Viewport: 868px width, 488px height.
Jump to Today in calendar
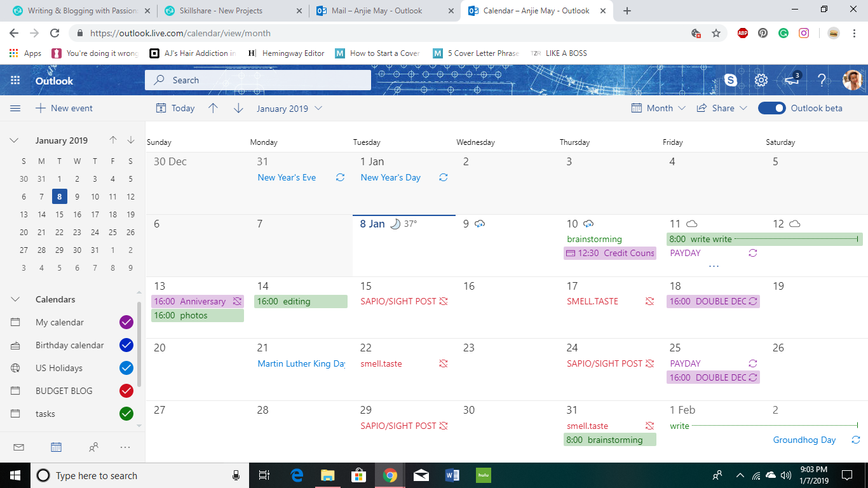[175, 108]
